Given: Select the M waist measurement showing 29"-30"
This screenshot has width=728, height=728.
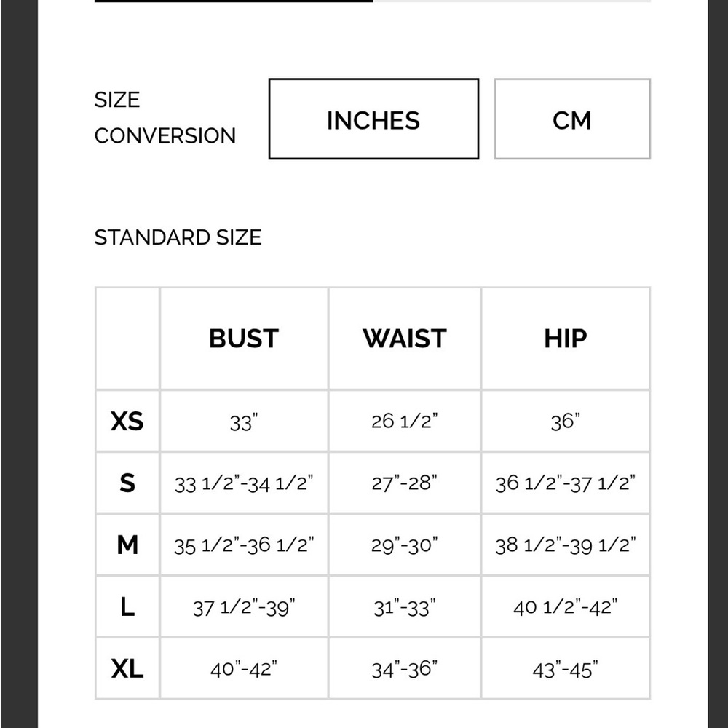Looking at the screenshot, I should pyautogui.click(x=405, y=544).
